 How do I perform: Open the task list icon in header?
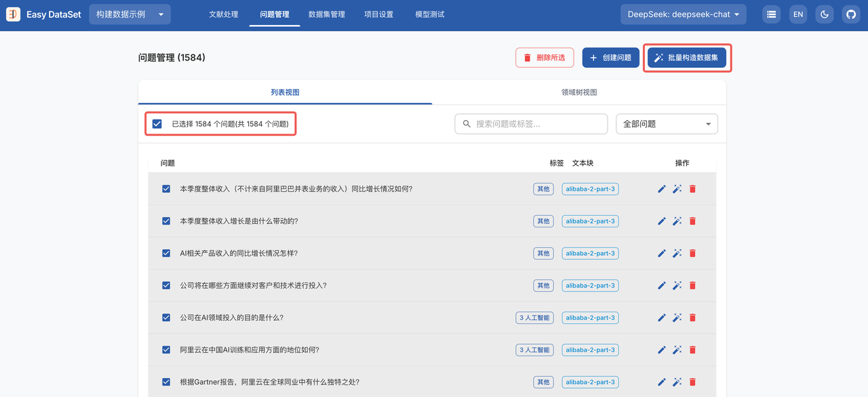771,14
